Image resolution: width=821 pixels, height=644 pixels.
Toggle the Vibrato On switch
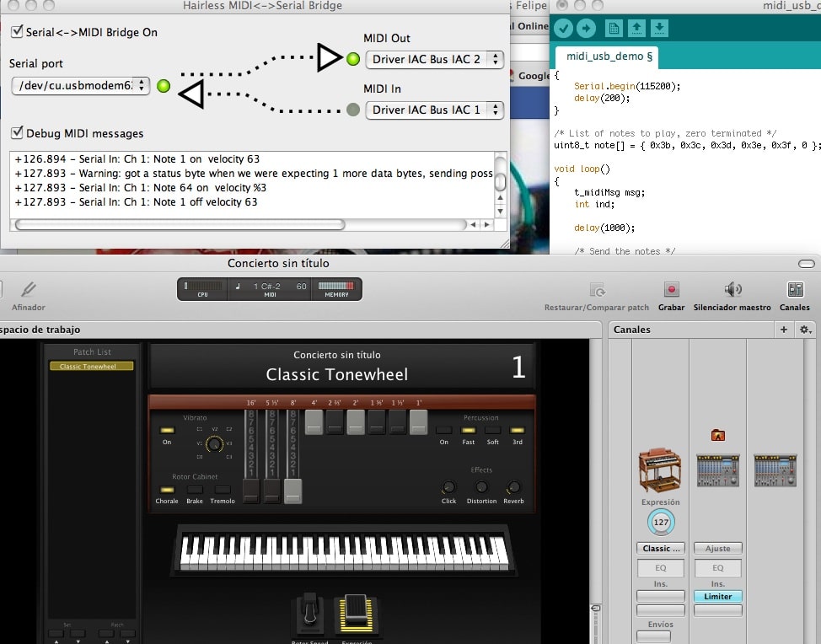[167, 431]
